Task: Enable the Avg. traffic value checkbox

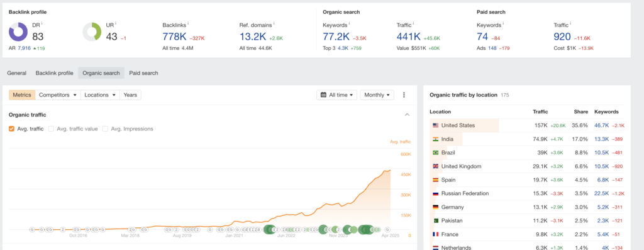Action: point(52,128)
